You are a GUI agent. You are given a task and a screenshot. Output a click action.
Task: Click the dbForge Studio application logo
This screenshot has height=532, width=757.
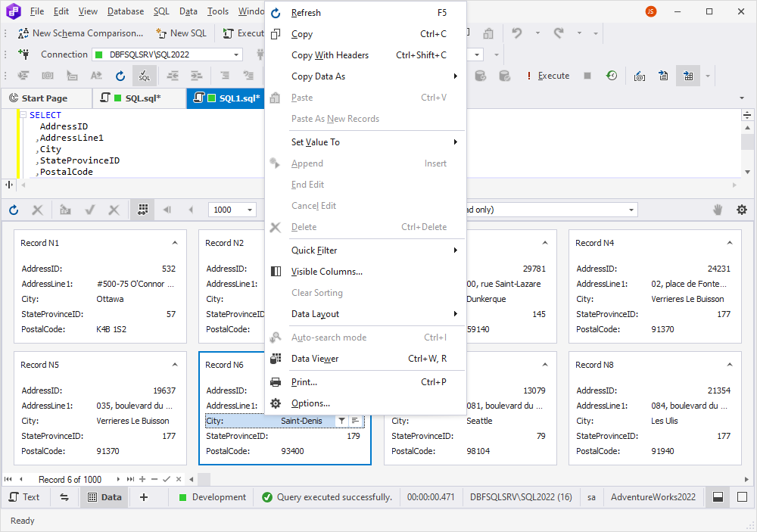coord(13,11)
